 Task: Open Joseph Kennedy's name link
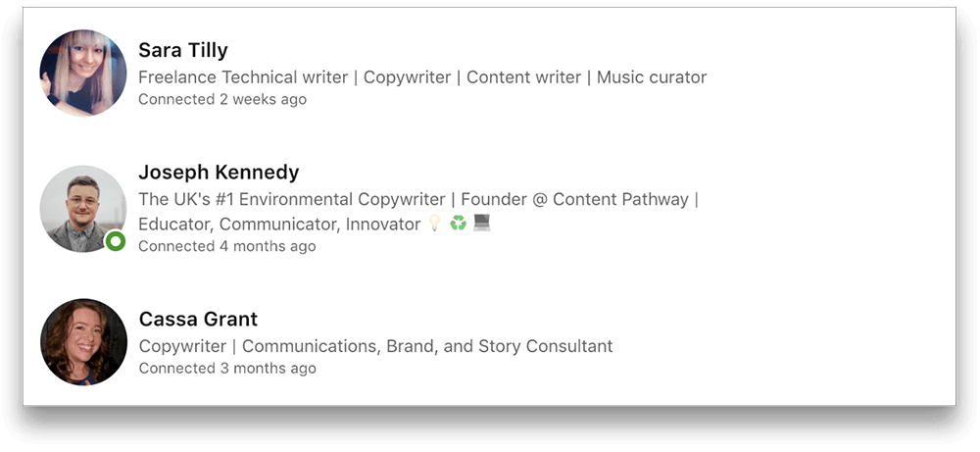(x=219, y=172)
